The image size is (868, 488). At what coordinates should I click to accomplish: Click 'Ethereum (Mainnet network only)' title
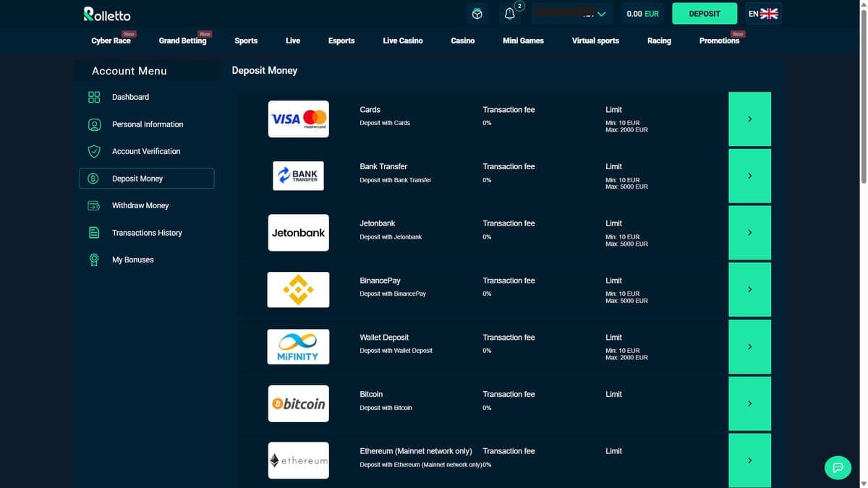[x=416, y=451]
